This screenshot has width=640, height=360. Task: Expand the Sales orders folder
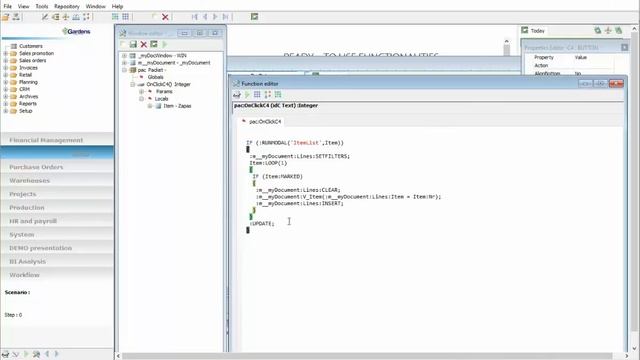[x=6, y=60]
